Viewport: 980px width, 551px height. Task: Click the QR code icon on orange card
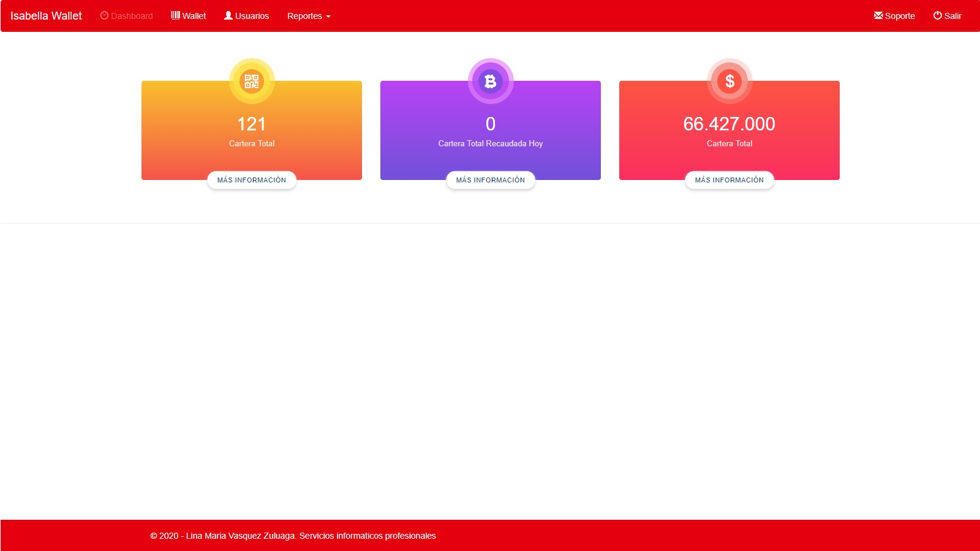click(x=252, y=81)
